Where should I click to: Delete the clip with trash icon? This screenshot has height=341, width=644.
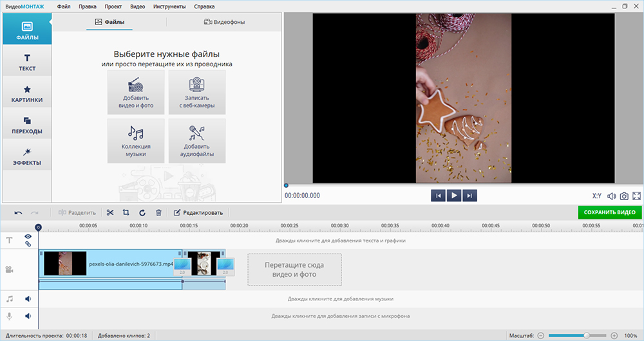[x=158, y=212]
